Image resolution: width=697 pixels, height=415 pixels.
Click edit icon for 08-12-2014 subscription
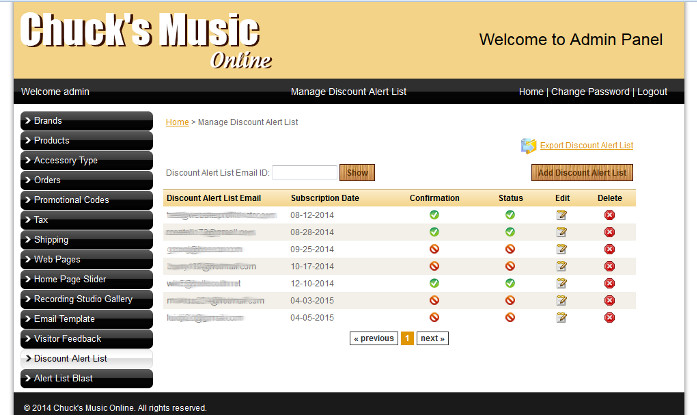click(x=562, y=215)
